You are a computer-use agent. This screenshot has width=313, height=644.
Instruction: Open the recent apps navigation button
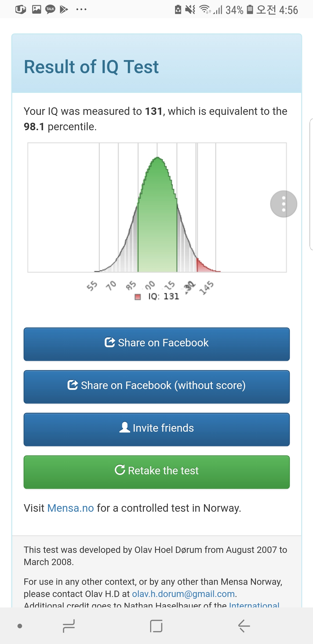click(x=69, y=626)
